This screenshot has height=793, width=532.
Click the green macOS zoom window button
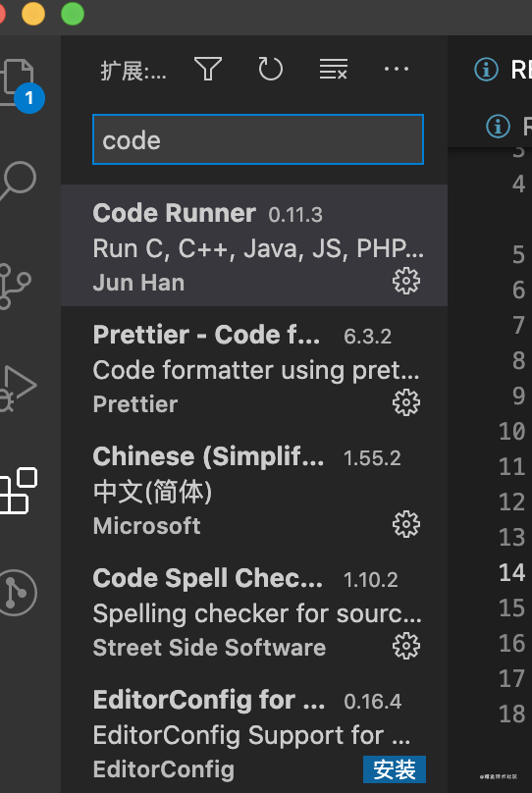tap(73, 14)
